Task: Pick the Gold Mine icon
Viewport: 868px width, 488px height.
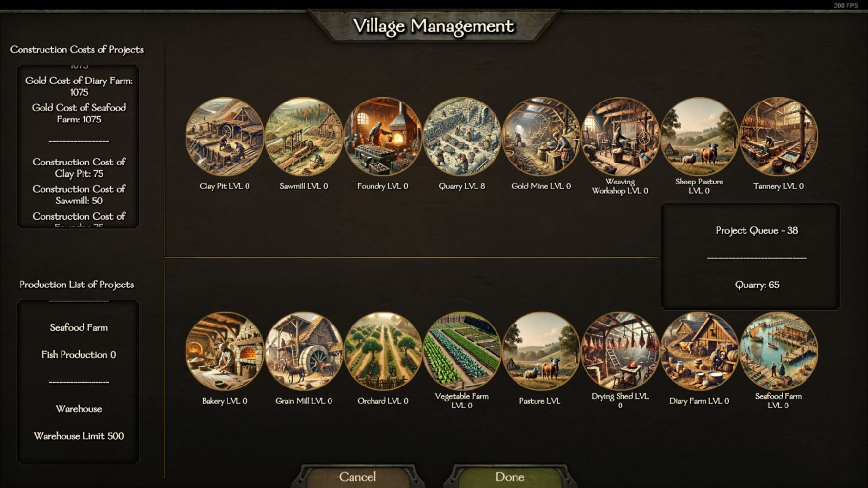Action: click(x=541, y=137)
